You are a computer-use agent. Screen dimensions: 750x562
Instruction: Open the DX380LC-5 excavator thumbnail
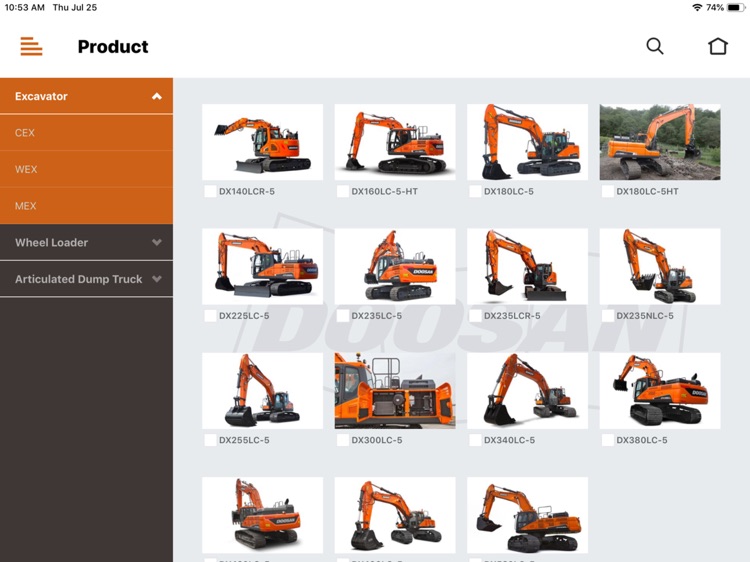point(660,391)
